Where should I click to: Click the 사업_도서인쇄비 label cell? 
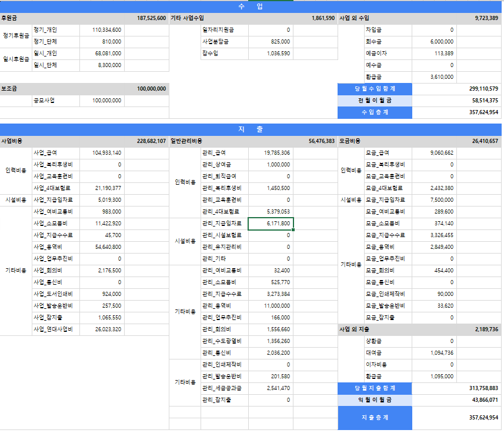56,294
